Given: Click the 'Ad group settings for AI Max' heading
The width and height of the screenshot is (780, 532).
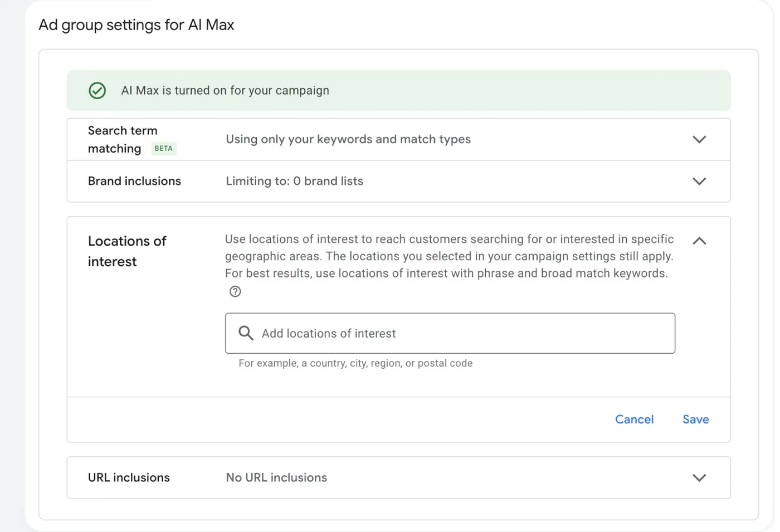Looking at the screenshot, I should tap(136, 25).
